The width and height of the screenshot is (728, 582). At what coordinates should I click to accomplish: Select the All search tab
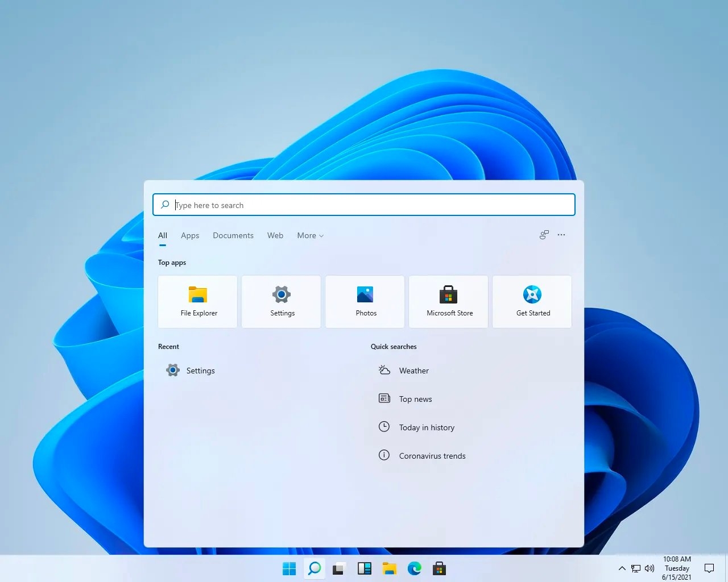[163, 235]
